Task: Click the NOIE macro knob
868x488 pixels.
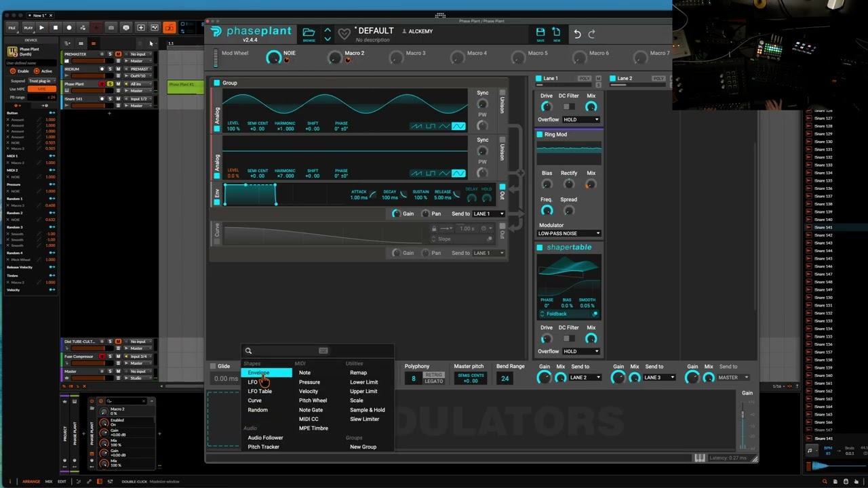Action: [x=273, y=58]
